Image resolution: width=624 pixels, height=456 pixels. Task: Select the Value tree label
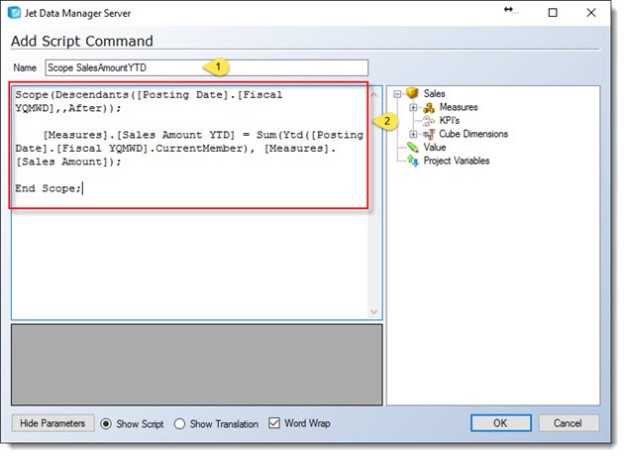click(435, 148)
